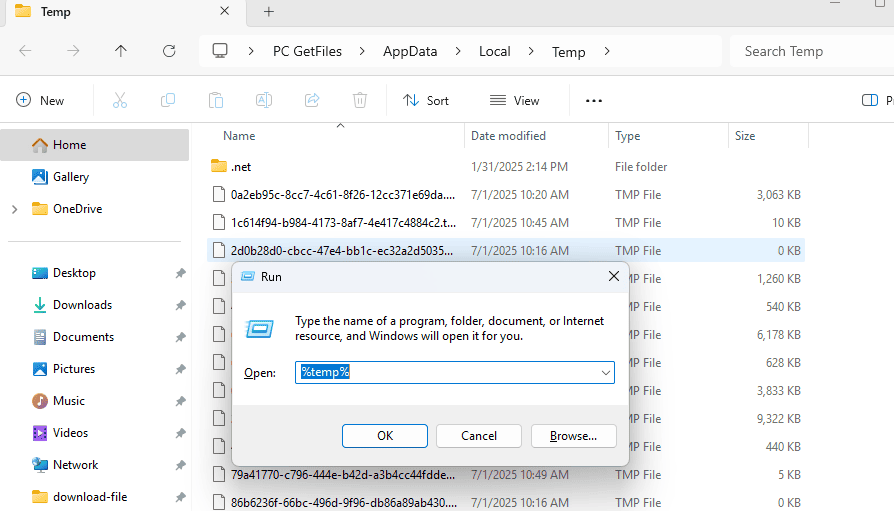Click the Search Temp box
894x511 pixels.
(x=812, y=51)
